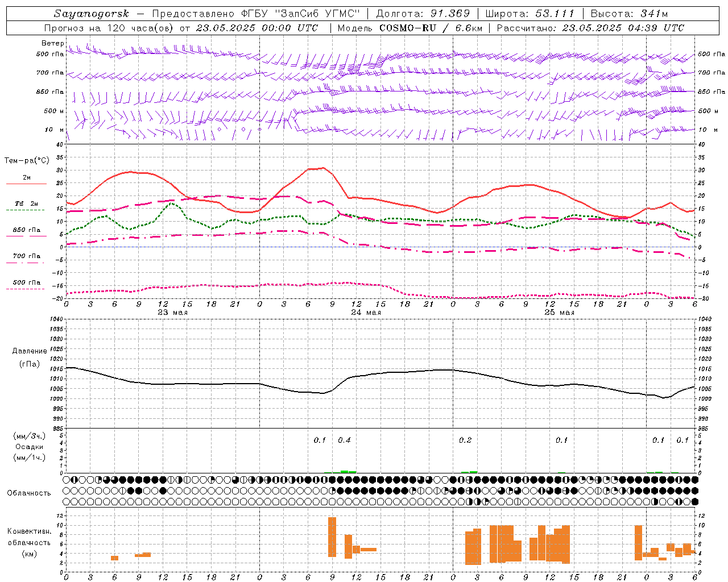Click the '(мм/3ч.)' precipitation unit label

click(30, 436)
